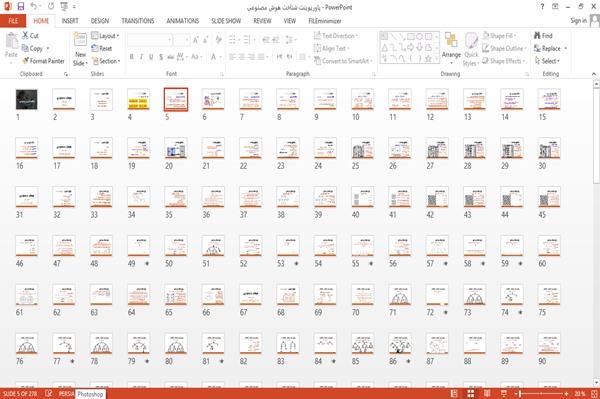The width and height of the screenshot is (600, 399).
Task: Switch to the TRANSITIONS tab
Action: point(138,21)
